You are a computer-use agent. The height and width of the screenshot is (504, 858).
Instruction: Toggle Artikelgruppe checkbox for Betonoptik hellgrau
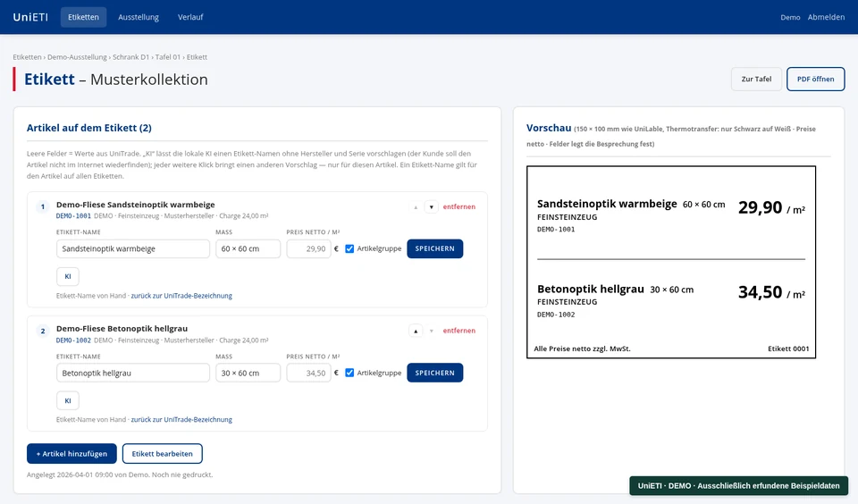(349, 374)
